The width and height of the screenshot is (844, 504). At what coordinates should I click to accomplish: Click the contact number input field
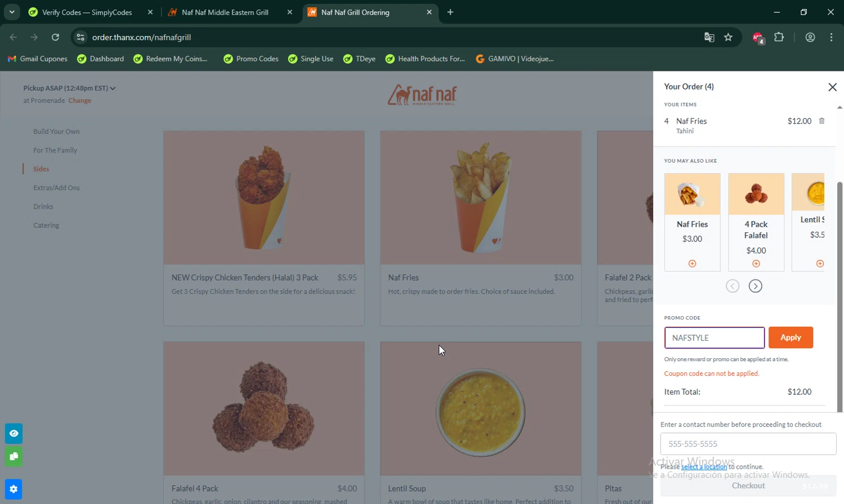(748, 444)
